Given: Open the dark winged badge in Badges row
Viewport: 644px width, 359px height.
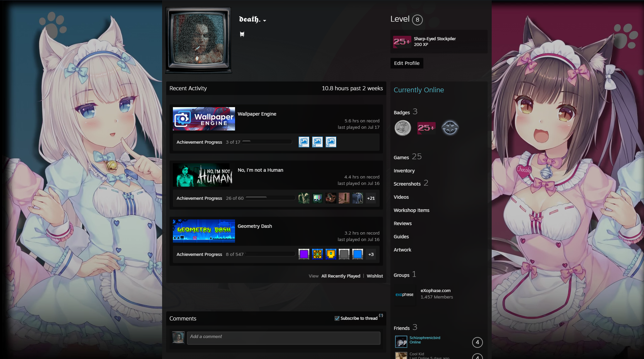Looking at the screenshot, I should (450, 128).
